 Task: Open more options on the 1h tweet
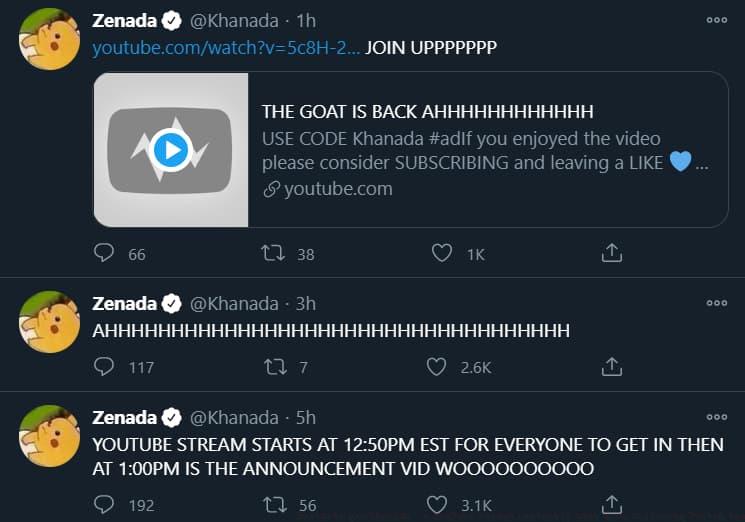pos(716,19)
